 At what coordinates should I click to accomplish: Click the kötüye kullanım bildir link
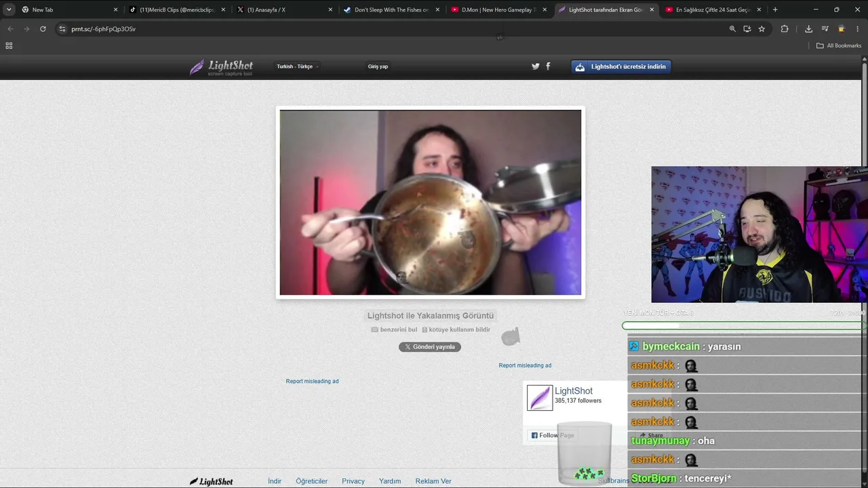click(x=460, y=329)
